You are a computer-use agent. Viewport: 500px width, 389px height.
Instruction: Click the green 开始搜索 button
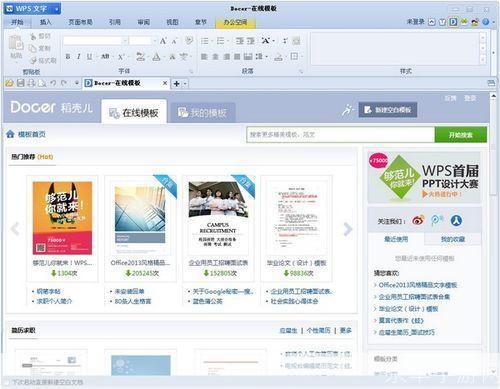pos(461,135)
